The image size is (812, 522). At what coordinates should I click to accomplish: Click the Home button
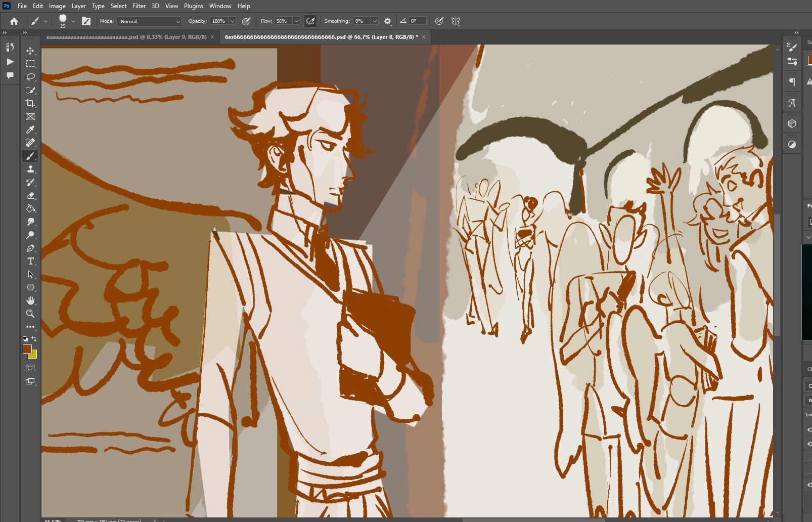click(x=14, y=21)
